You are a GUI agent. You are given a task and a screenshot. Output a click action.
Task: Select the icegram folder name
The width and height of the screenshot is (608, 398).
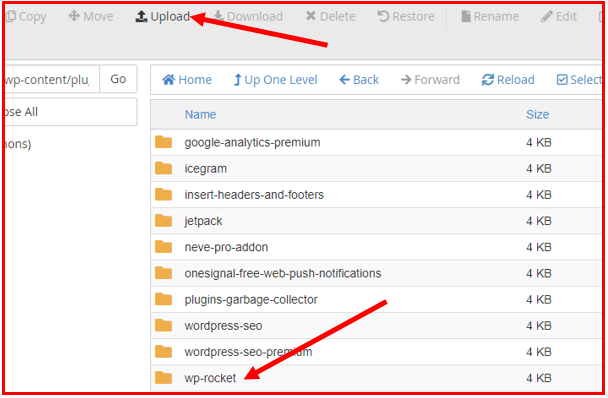[206, 169]
